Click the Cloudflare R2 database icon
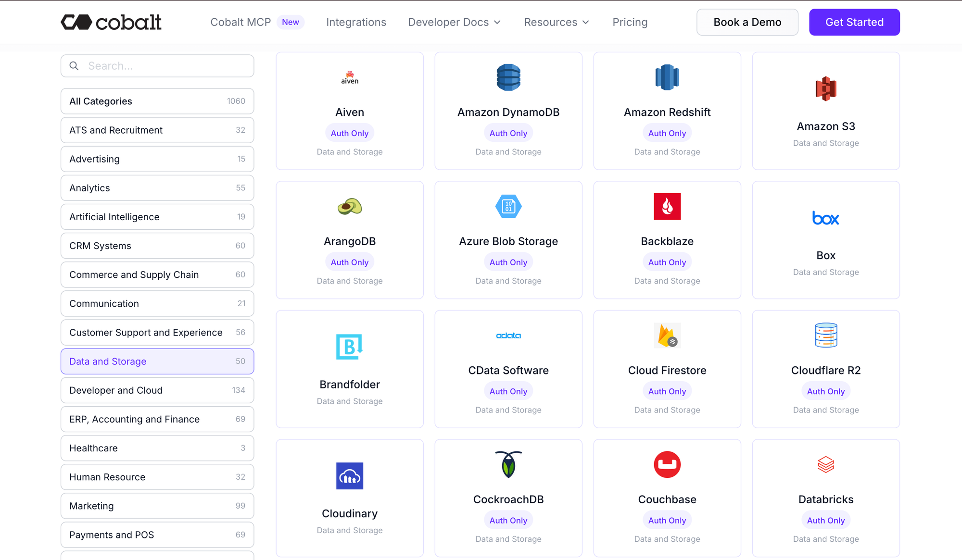962x560 pixels. [826, 335]
